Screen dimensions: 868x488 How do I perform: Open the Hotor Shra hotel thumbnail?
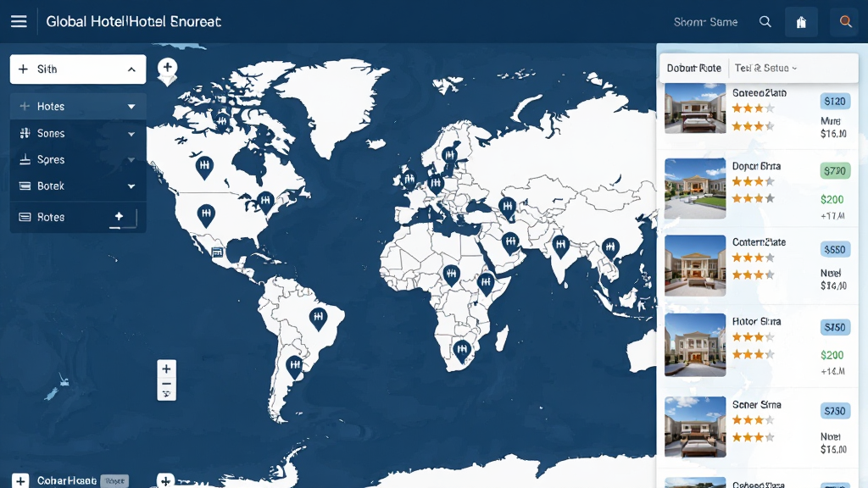click(x=695, y=346)
